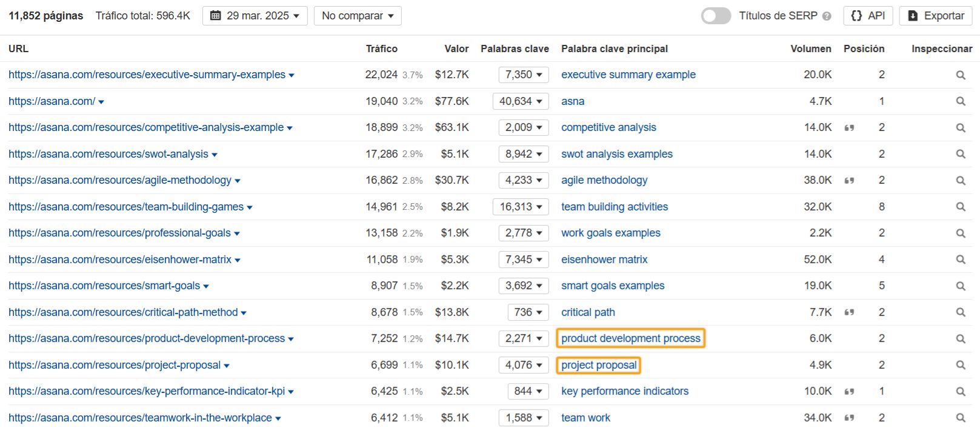The image size is (980, 427).
Task: Open the agile-methodology URL link
Action: tap(120, 180)
